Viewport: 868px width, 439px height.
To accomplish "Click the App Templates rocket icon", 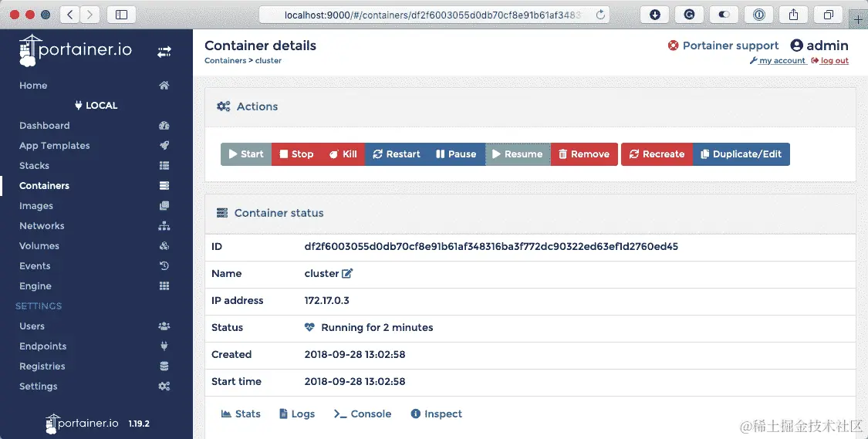I will (x=164, y=146).
